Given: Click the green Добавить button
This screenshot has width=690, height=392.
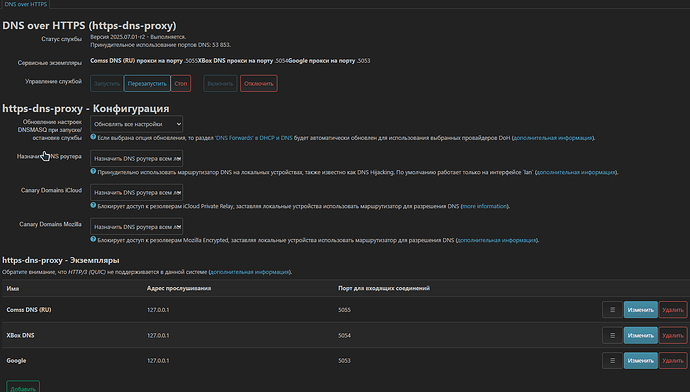Looking at the screenshot, I should coord(23,388).
